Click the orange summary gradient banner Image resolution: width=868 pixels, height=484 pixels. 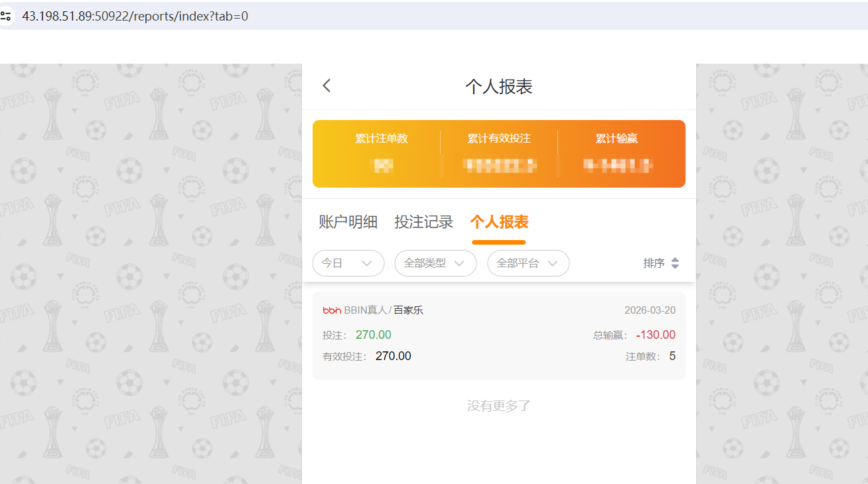point(498,153)
